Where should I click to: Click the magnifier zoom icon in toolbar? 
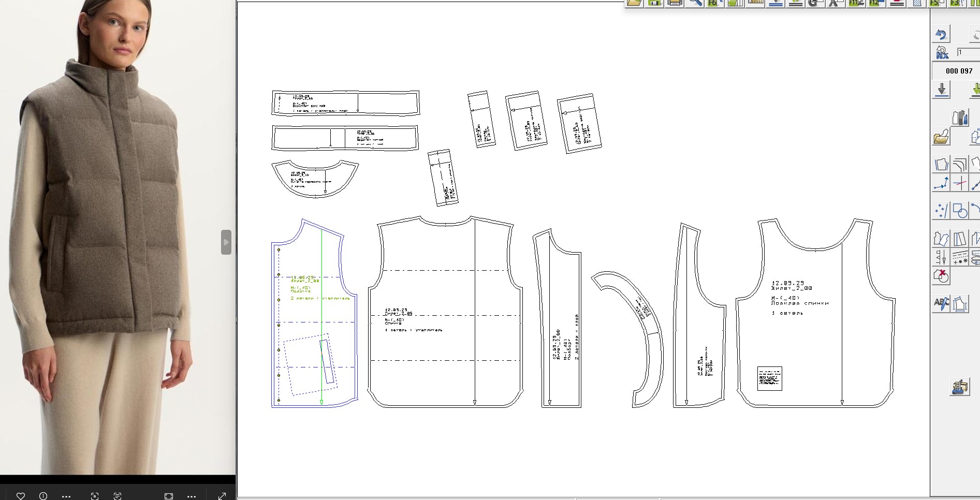tap(694, 3)
